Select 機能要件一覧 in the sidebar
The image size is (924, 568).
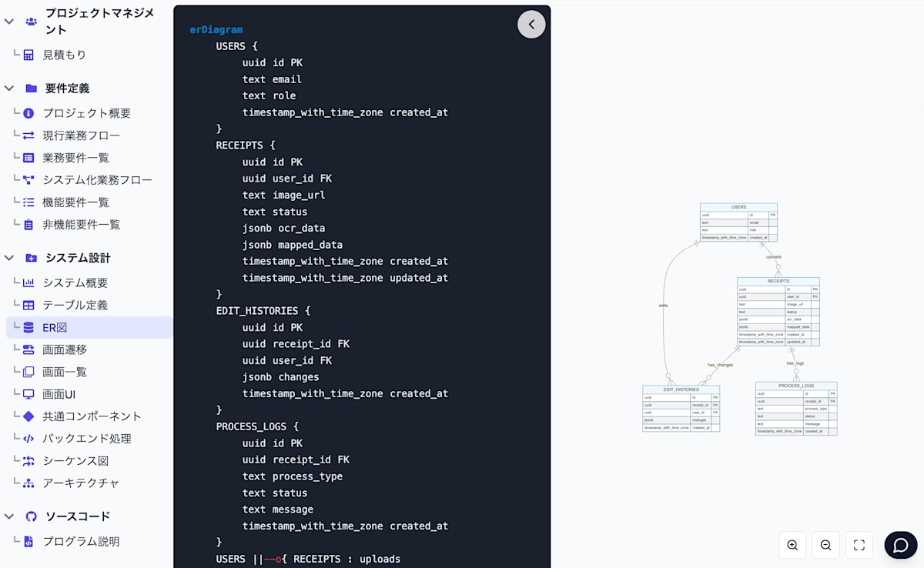[76, 202]
